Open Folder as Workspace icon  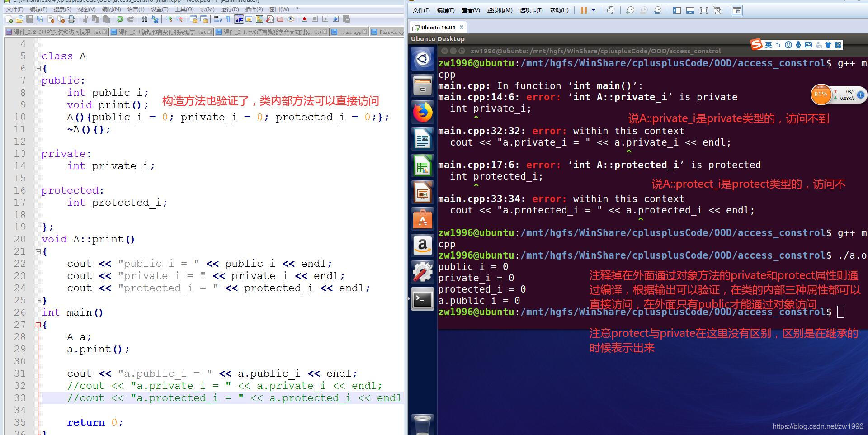pyautogui.click(x=280, y=19)
